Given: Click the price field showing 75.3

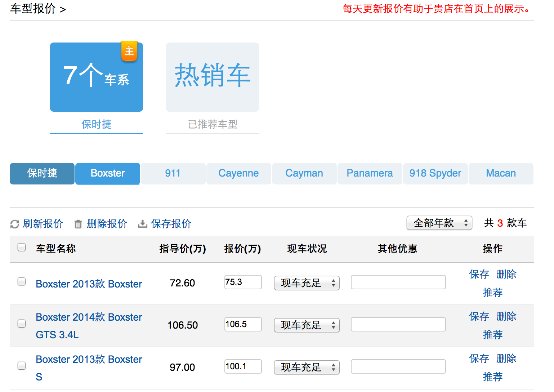Looking at the screenshot, I should 243,282.
